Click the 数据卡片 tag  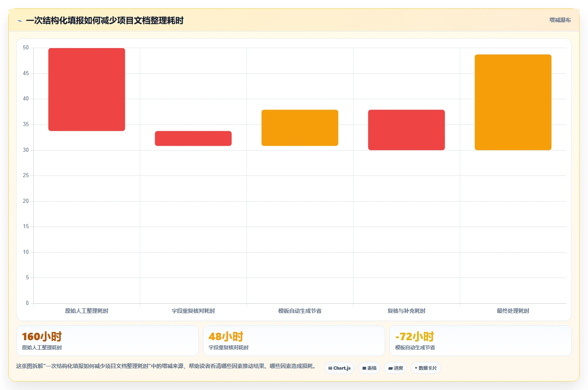point(425,368)
